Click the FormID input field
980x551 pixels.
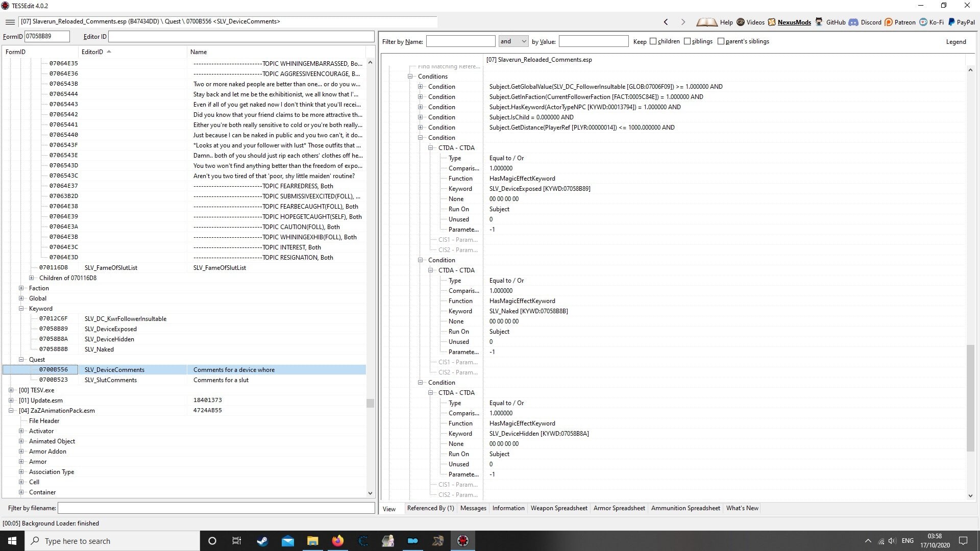point(47,36)
